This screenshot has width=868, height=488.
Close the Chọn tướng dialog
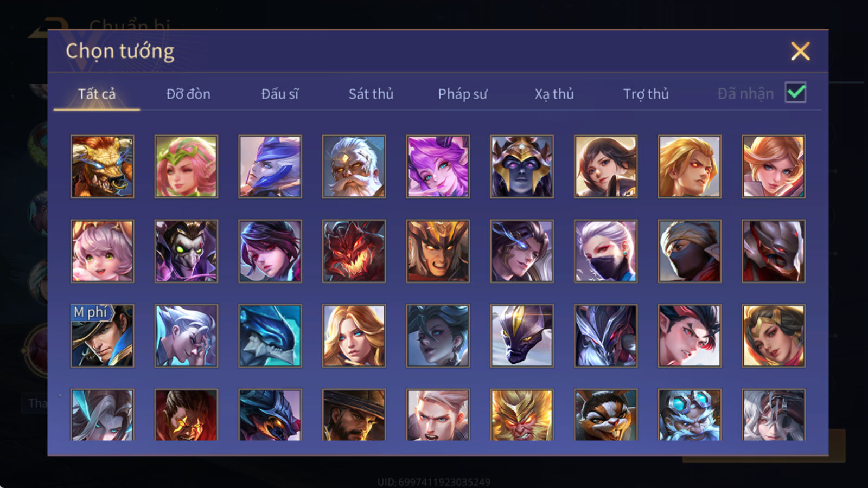800,52
